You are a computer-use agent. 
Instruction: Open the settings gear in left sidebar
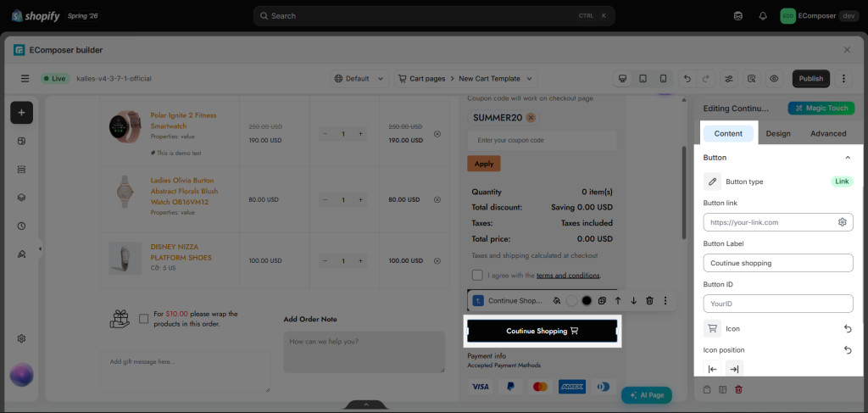(x=21, y=339)
